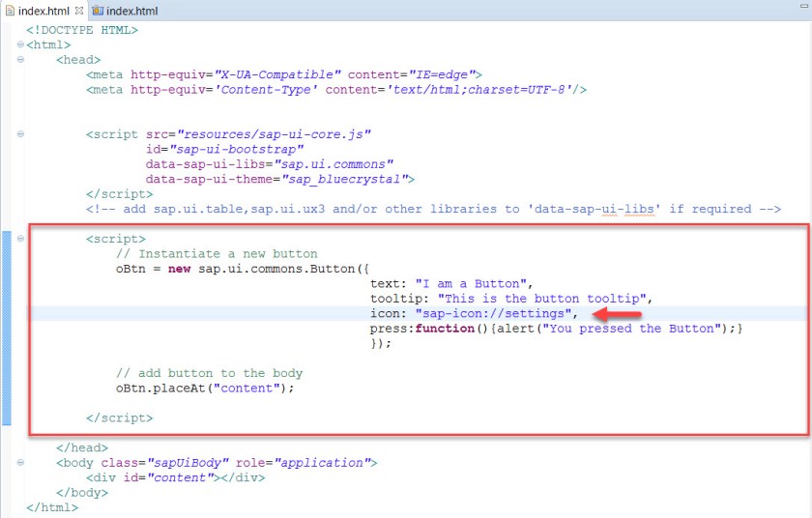Click the "sap-icon://settings" string
Screen dimensions: 812x518
[493, 313]
